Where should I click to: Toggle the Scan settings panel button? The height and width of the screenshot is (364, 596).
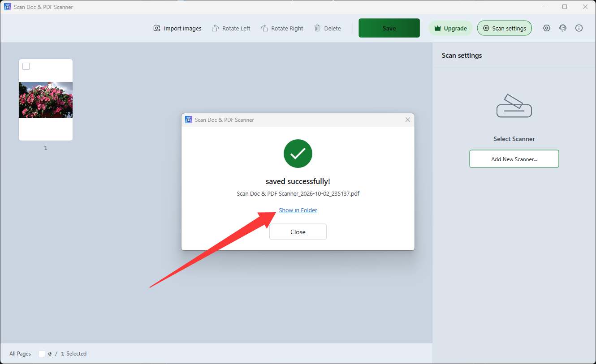(505, 28)
